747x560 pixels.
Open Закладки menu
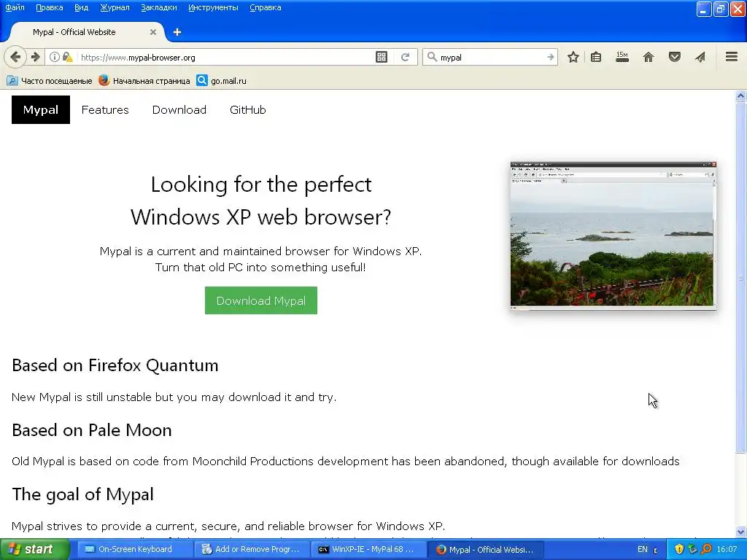point(159,7)
